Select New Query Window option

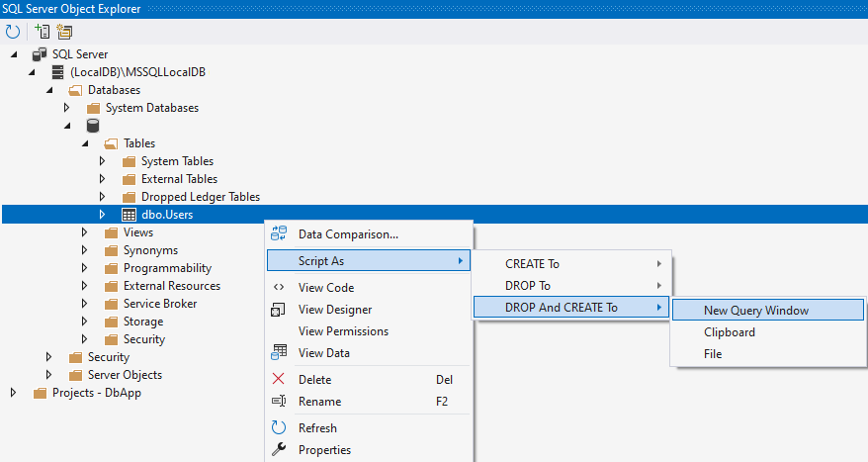[x=768, y=311]
